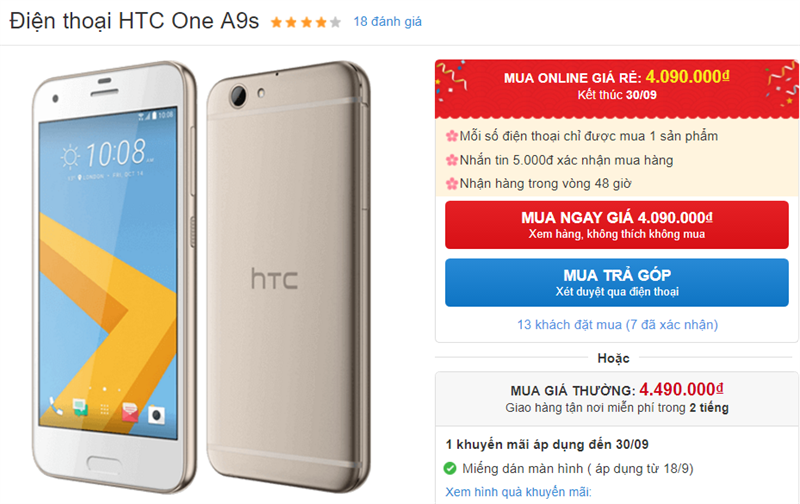Click the pink flower icon beside Nhận hàng trong vòng 48 giờ
The width and height of the screenshot is (800, 504).
[x=452, y=184]
